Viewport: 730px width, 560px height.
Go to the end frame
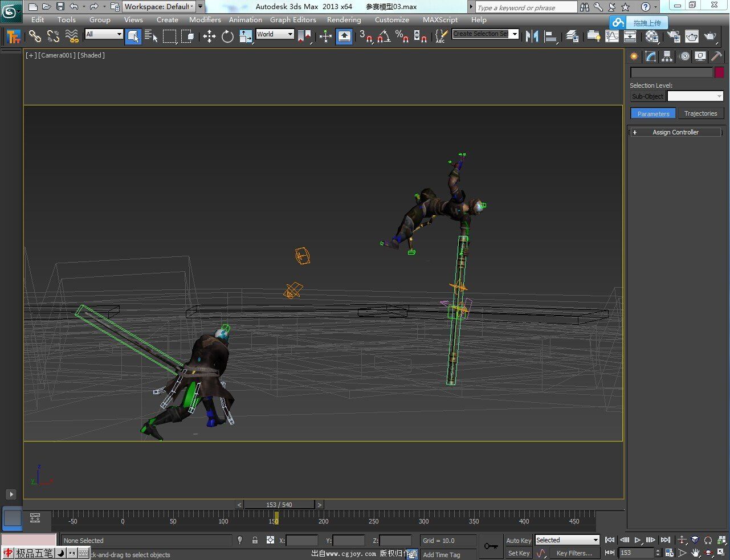[x=665, y=540]
